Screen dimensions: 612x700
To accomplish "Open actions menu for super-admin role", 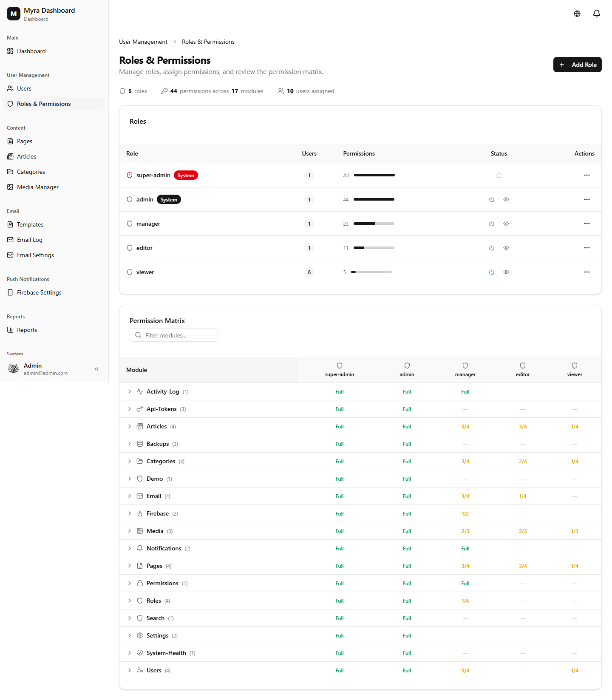I will pyautogui.click(x=587, y=175).
